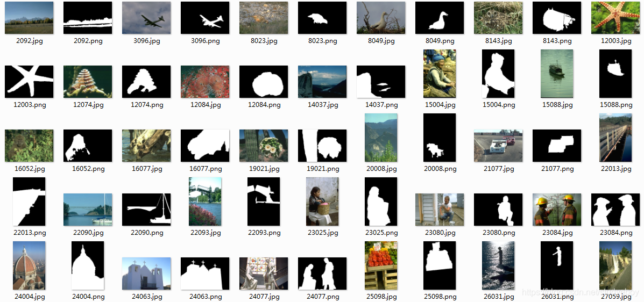Select the 12003.jpg starfish photo thumbnail
The width and height of the screenshot is (644, 302).
coord(615,18)
